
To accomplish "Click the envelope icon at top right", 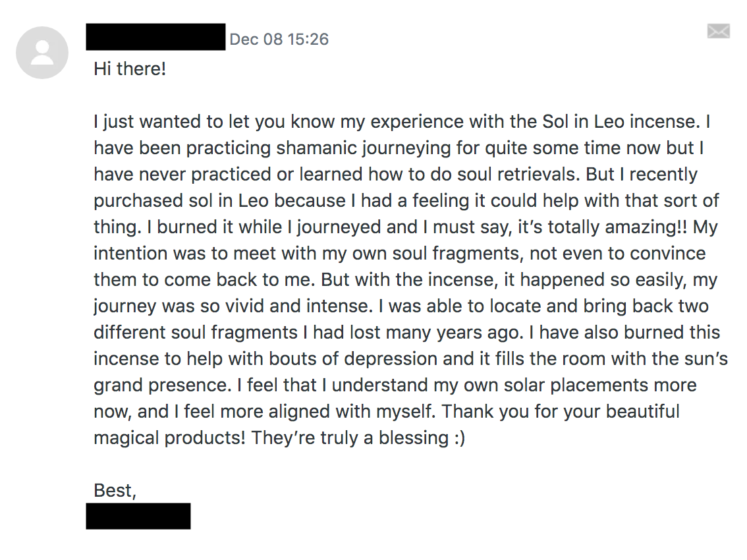I will pyautogui.click(x=719, y=31).
